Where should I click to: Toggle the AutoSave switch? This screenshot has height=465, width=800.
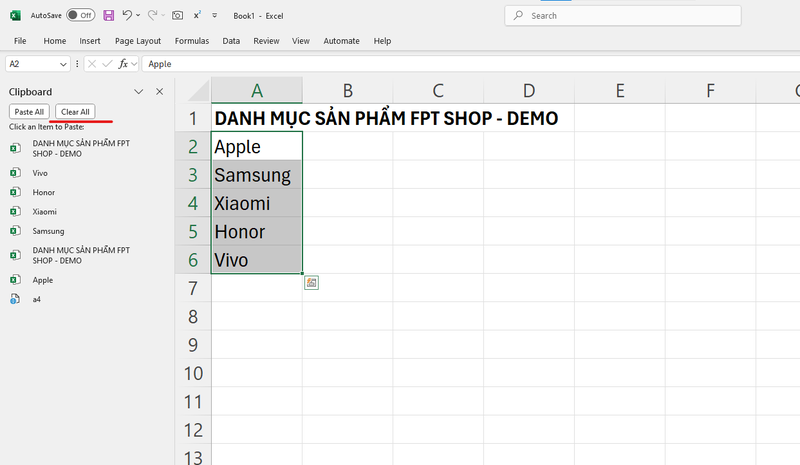pos(81,15)
